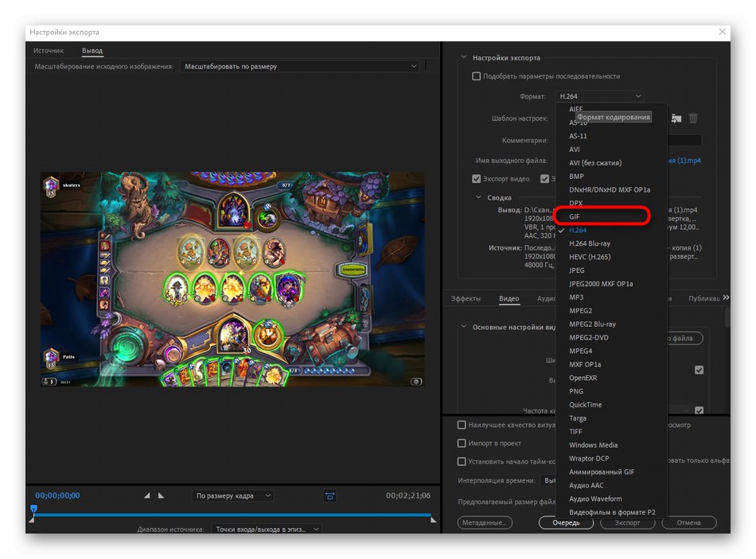This screenshot has width=756, height=559.
Task: Click the preview timeline bar
Action: 232,515
